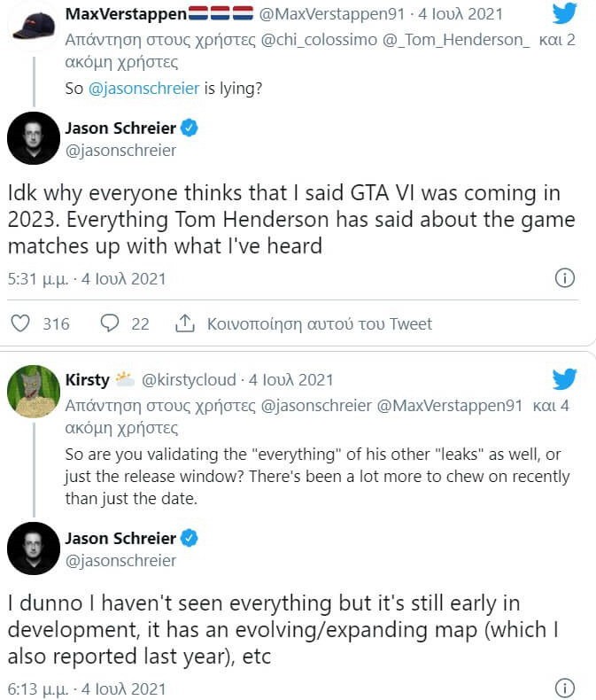Open Kirsty's profile avatar

(33, 390)
